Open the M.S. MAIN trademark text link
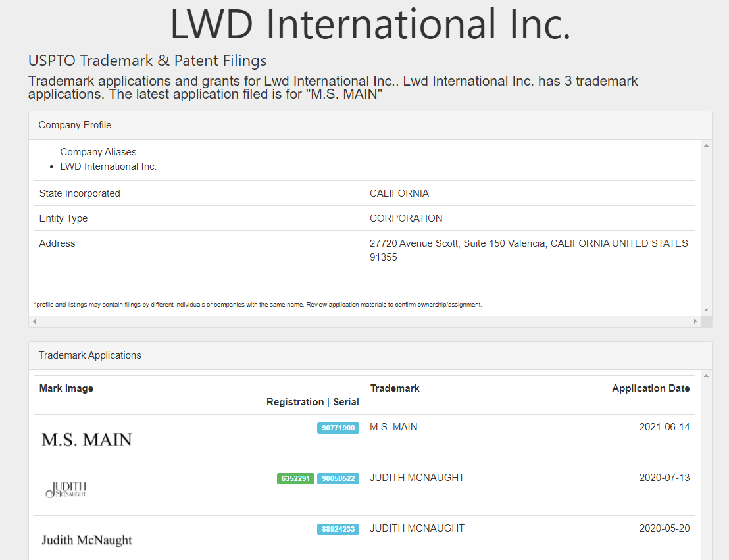Image resolution: width=729 pixels, height=560 pixels. click(393, 427)
